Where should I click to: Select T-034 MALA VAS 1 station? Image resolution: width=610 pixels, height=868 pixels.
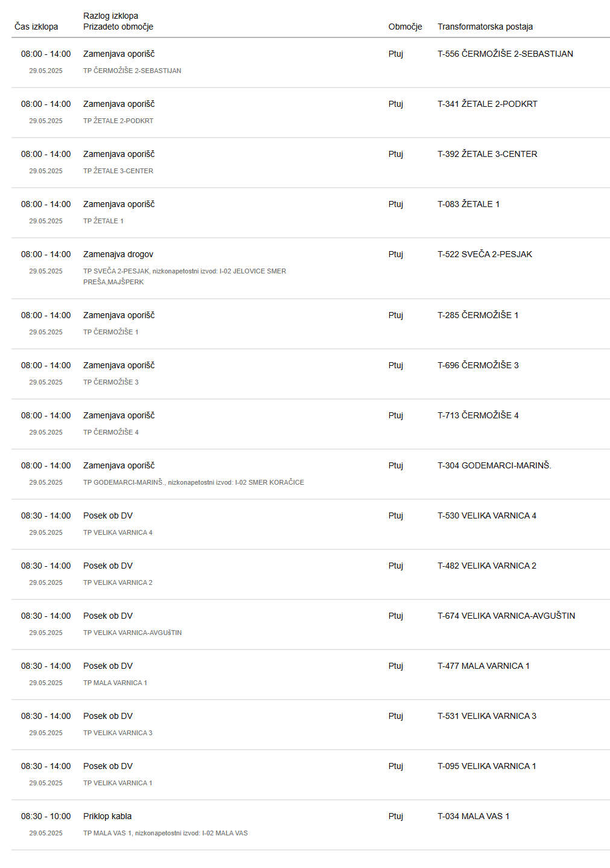[473, 816]
